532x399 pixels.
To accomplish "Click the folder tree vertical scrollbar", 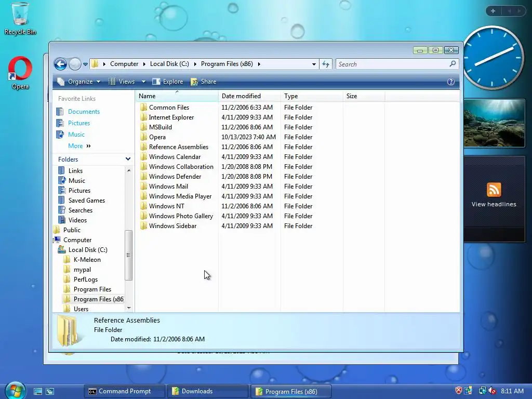I will [x=128, y=255].
